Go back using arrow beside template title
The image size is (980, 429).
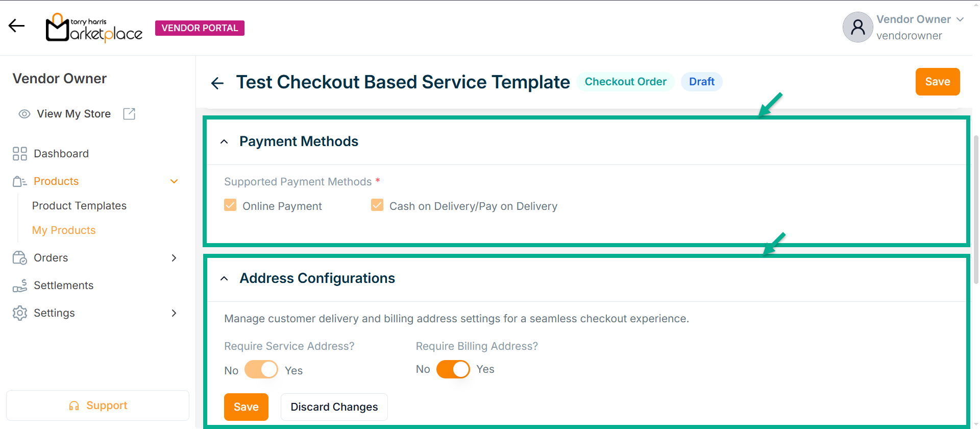[217, 83]
